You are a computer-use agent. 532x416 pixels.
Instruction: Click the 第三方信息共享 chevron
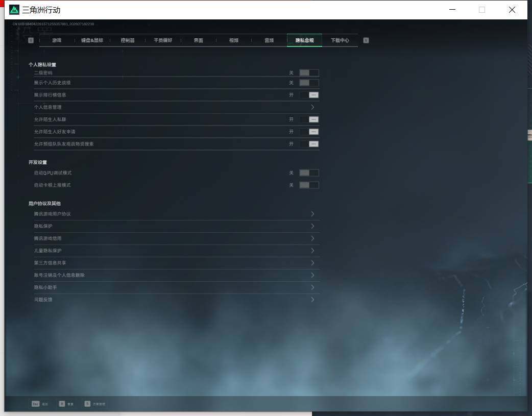[312, 263]
